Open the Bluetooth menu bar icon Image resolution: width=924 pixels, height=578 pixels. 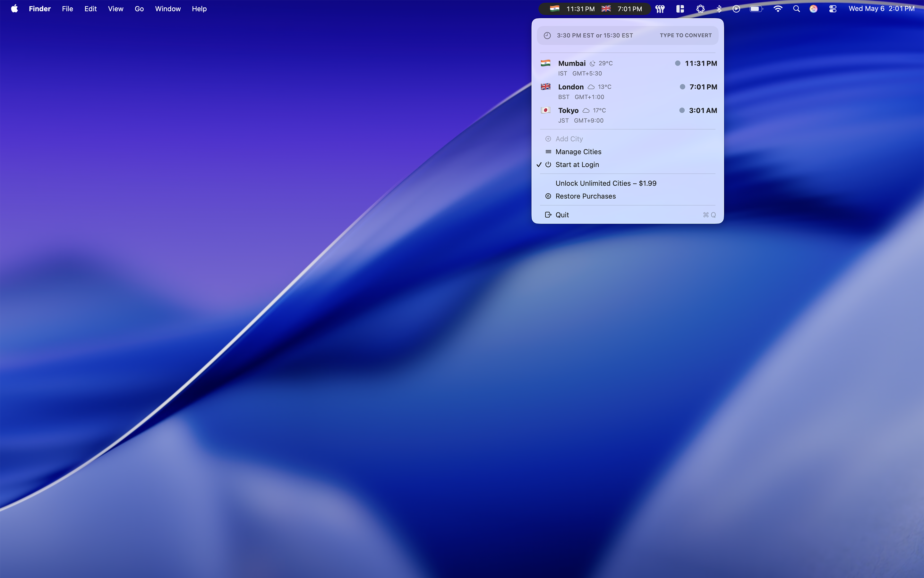pos(719,9)
